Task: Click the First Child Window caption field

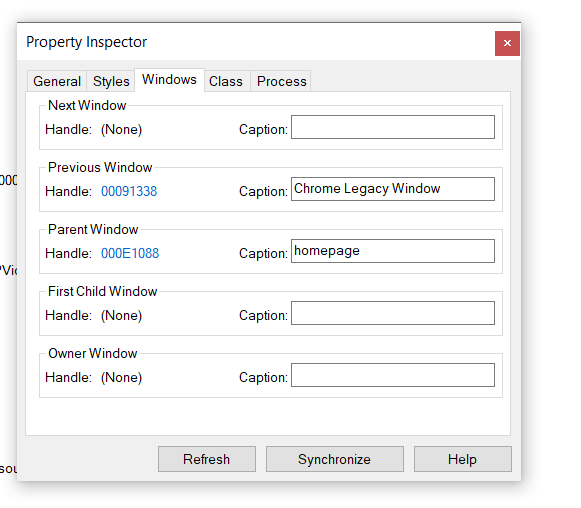Action: click(x=393, y=313)
